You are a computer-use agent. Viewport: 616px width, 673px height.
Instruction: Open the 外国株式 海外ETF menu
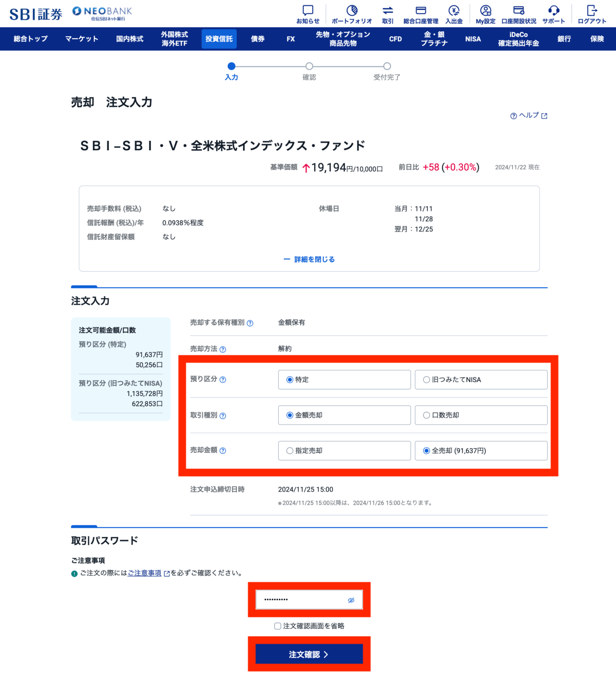(x=175, y=39)
